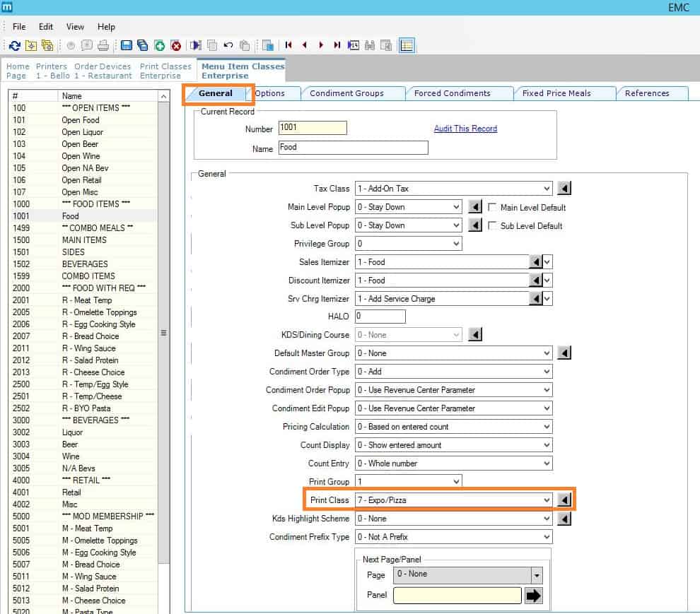Open the Edit menu

[x=46, y=27]
